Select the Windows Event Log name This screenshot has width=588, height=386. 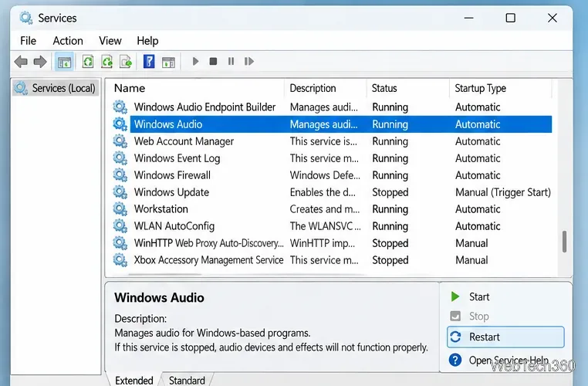(x=177, y=158)
